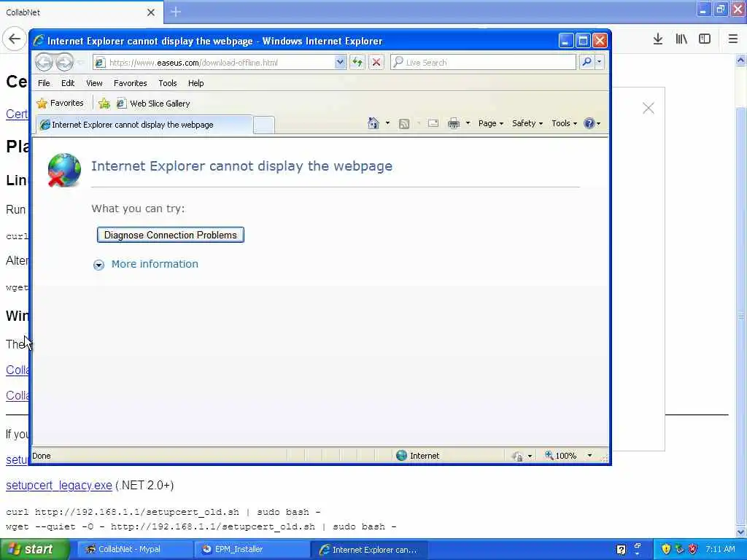The width and height of the screenshot is (747, 560).
Task: Open the Web Slice Gallery link
Action: (153, 104)
